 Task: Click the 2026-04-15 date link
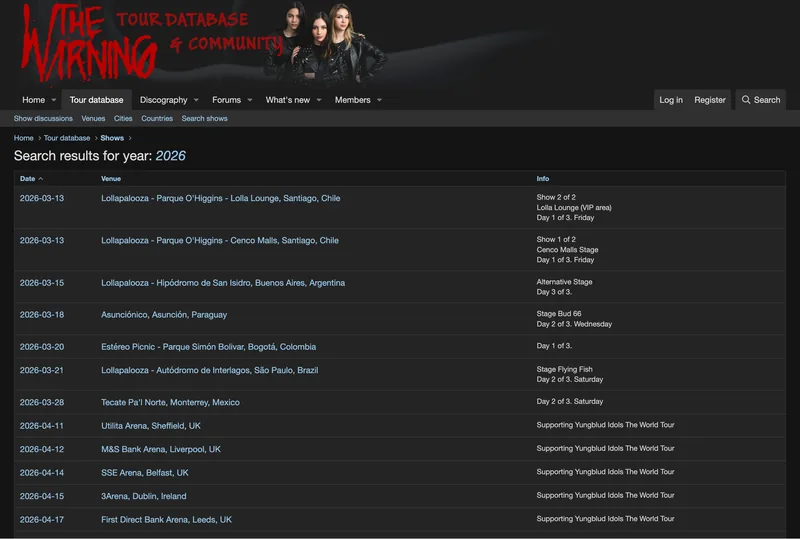click(42, 496)
